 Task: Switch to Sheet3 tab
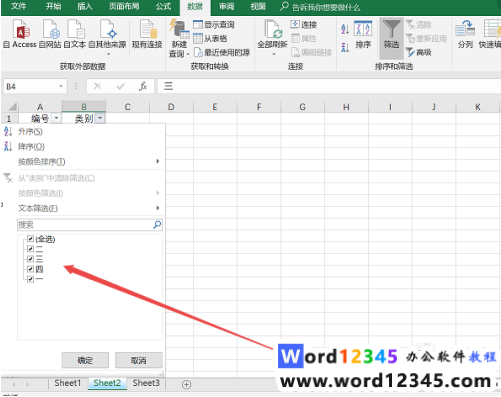pos(146,383)
